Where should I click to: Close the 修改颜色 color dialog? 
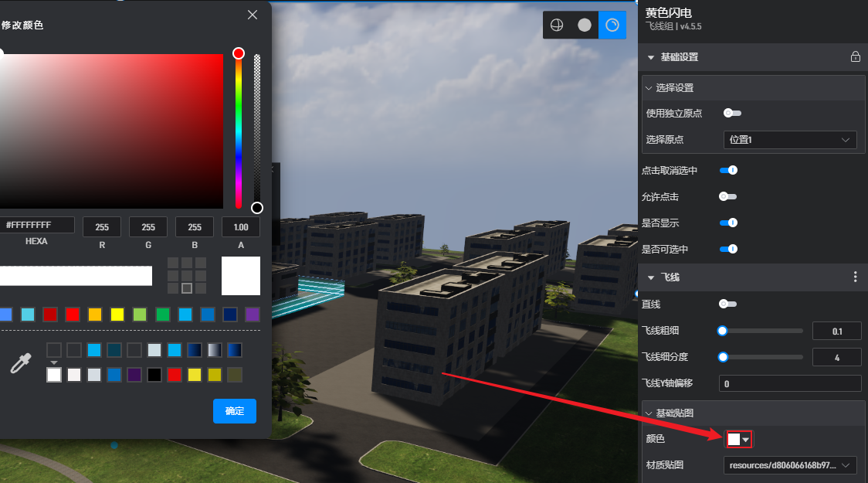pyautogui.click(x=253, y=15)
